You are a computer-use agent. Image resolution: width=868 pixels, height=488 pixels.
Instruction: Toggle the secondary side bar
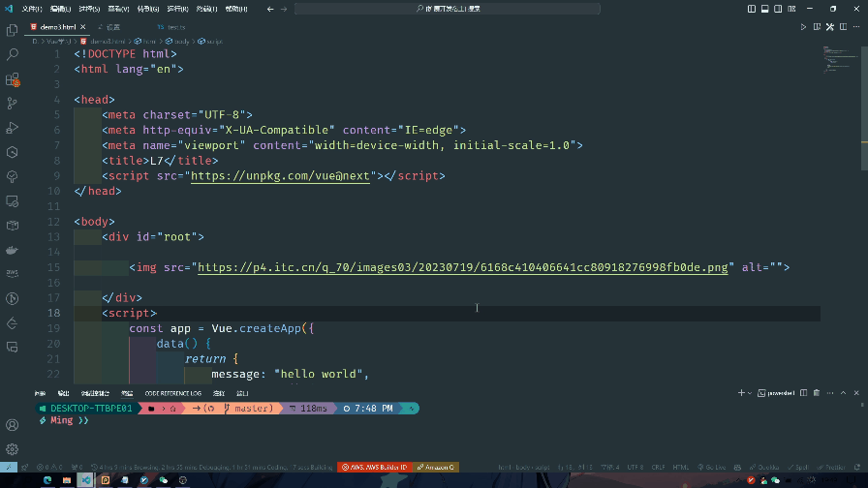(x=778, y=9)
